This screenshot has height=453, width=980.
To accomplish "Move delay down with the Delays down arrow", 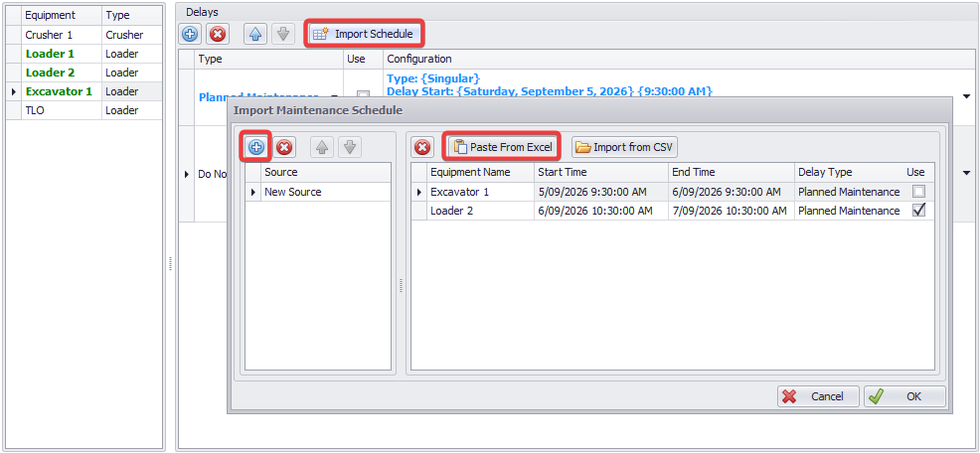I will pos(283,35).
